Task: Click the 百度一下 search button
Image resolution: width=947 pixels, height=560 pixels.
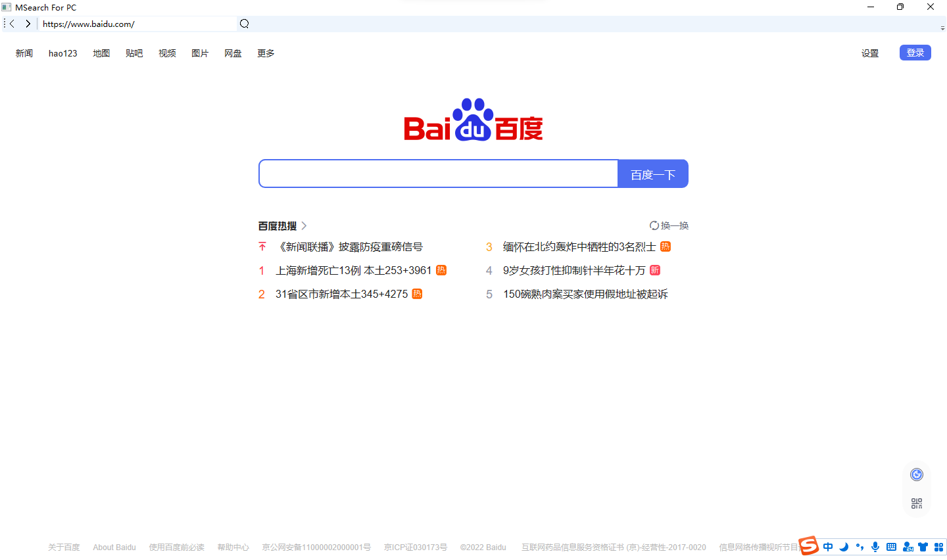Action: pos(653,174)
